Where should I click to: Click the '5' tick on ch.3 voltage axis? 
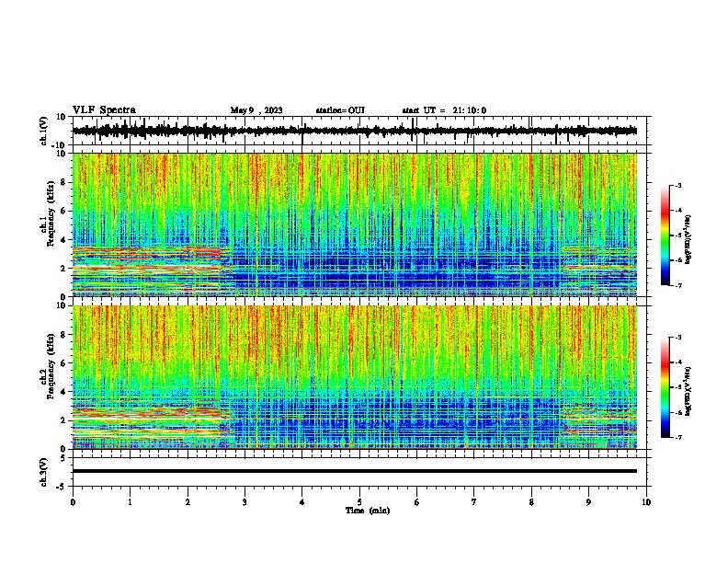pyautogui.click(x=63, y=457)
